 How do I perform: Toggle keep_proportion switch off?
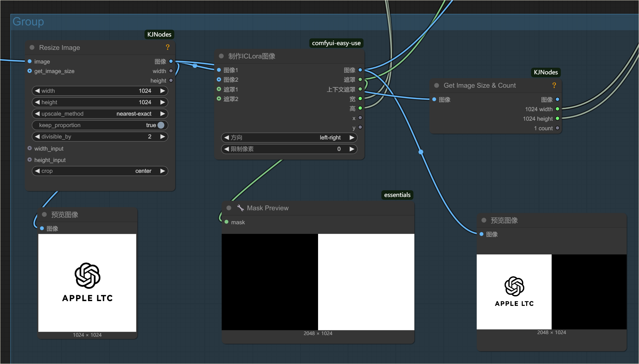161,125
